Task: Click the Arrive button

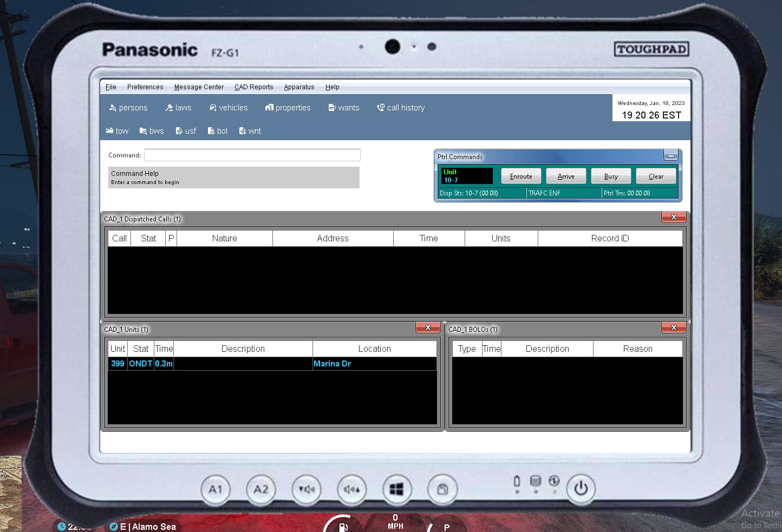Action: point(566,176)
